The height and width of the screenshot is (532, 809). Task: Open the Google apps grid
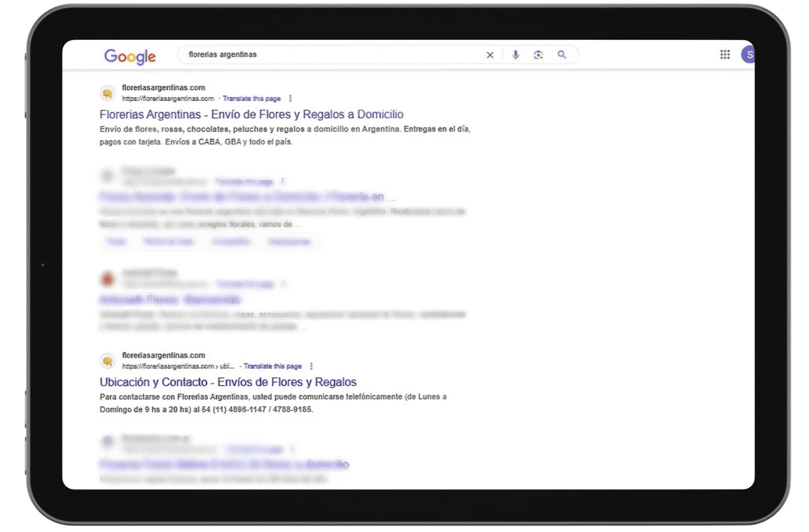click(725, 55)
